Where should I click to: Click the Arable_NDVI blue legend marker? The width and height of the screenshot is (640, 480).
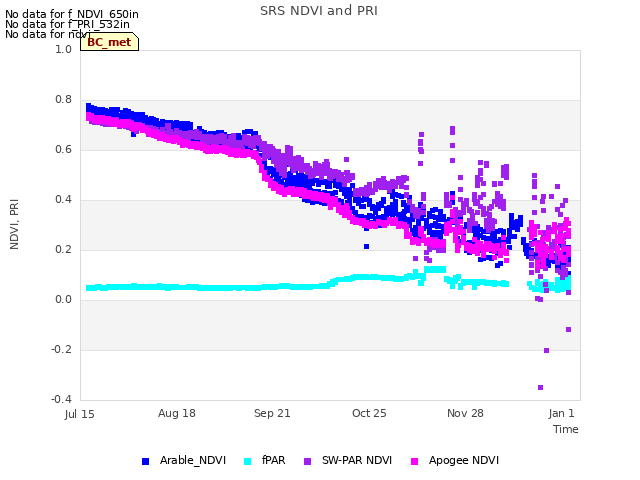pyautogui.click(x=145, y=461)
